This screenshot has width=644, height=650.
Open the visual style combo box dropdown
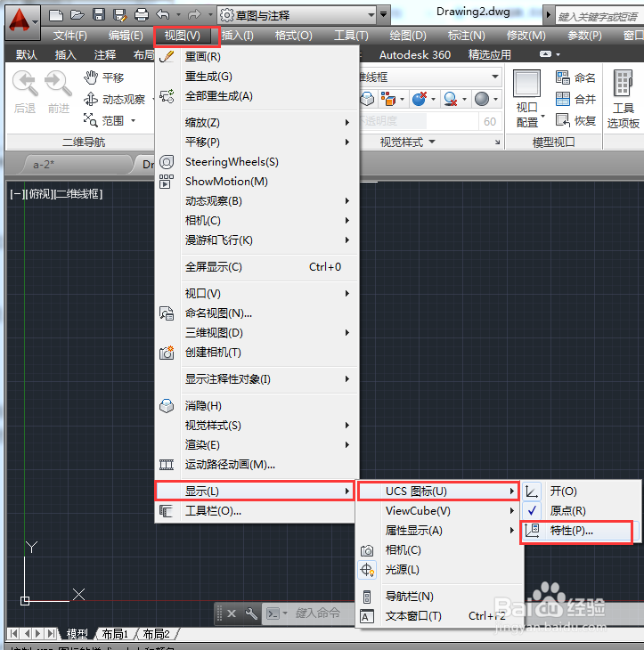[x=494, y=77]
